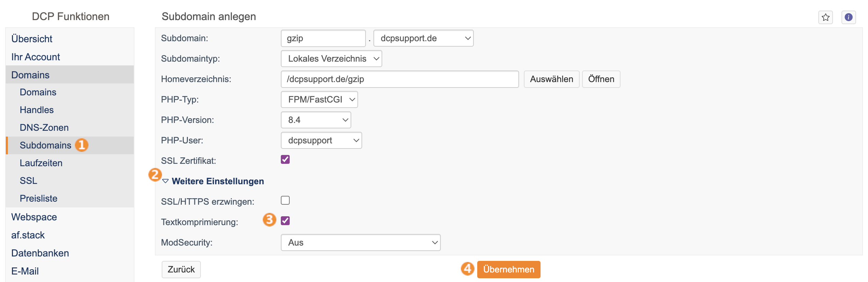Viewport: 868px width, 282px height.
Task: Click the Auswählen button
Action: pos(551,79)
